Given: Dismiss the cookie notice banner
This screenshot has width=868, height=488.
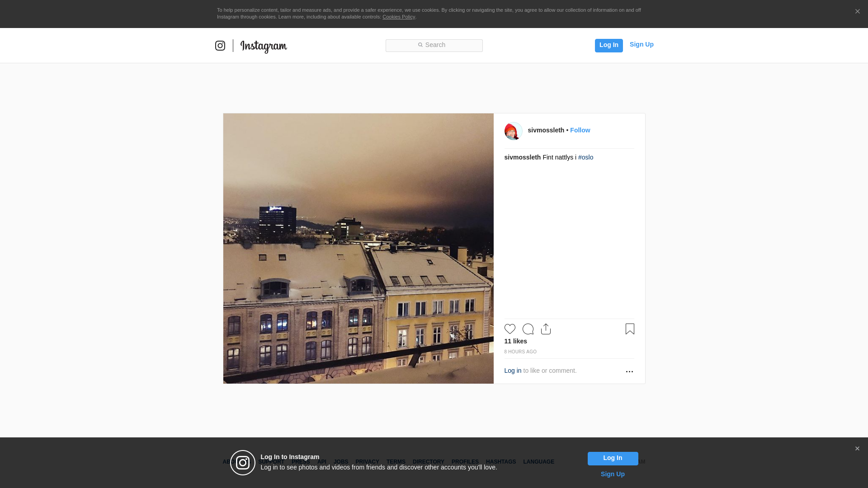Looking at the screenshot, I should tap(857, 12).
